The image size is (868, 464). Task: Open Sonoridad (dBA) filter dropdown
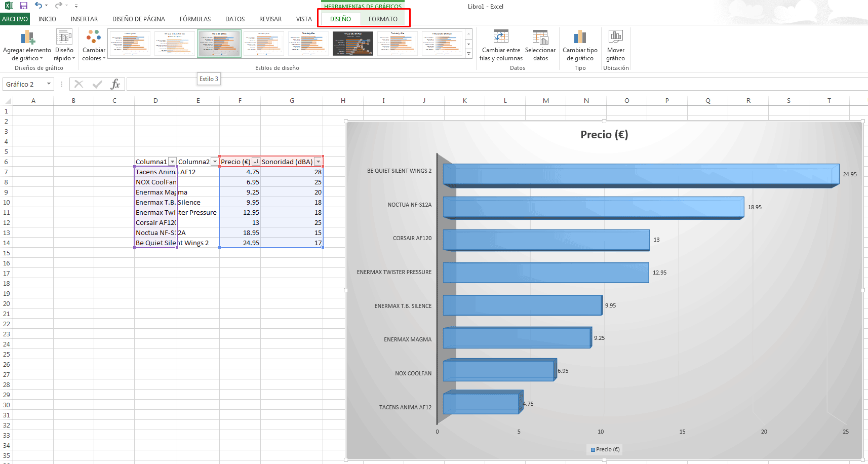coord(318,162)
